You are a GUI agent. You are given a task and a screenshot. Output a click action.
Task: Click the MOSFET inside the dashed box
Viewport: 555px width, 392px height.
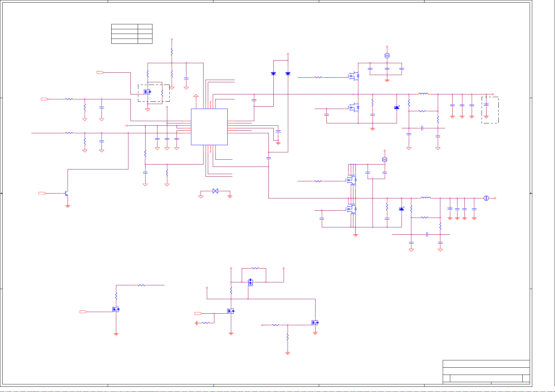(148, 92)
